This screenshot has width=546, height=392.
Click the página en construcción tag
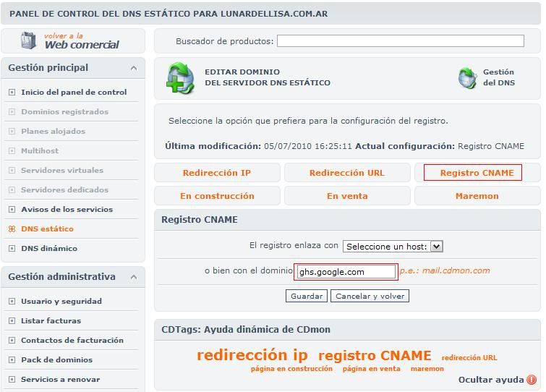point(291,369)
